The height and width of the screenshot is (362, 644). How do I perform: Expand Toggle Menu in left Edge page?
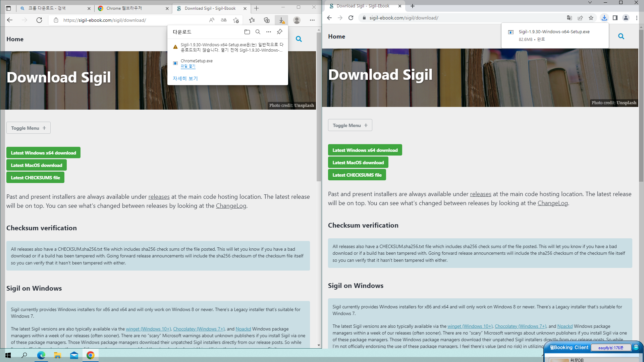tap(29, 128)
